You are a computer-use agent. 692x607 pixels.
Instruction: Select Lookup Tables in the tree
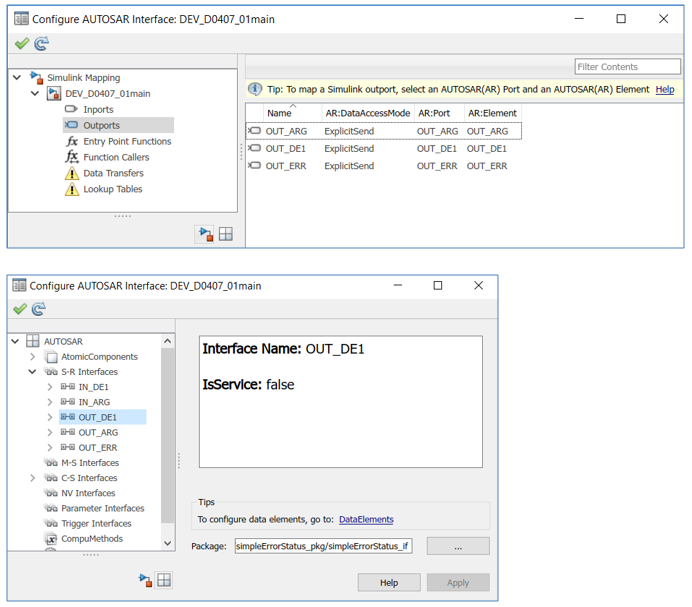coord(113,189)
